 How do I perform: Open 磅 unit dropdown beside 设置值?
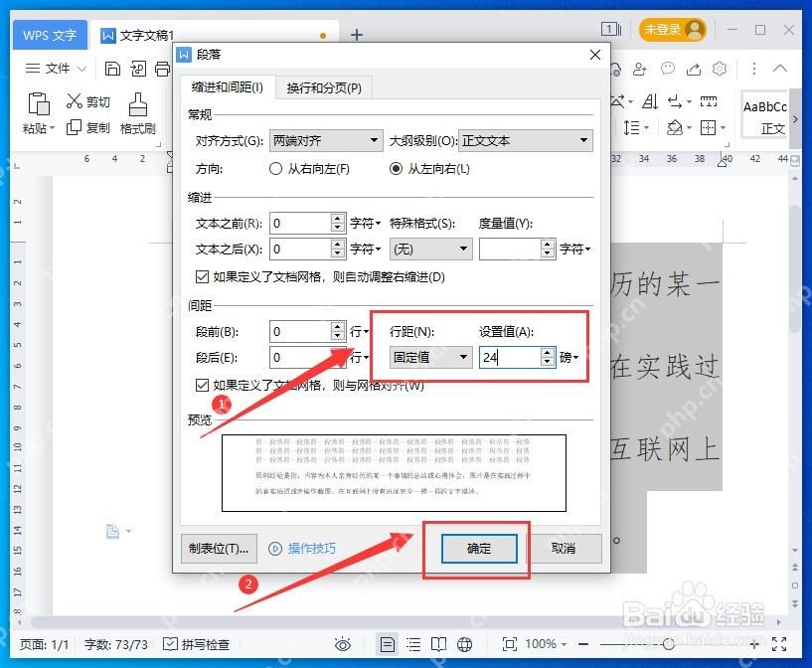(x=568, y=357)
